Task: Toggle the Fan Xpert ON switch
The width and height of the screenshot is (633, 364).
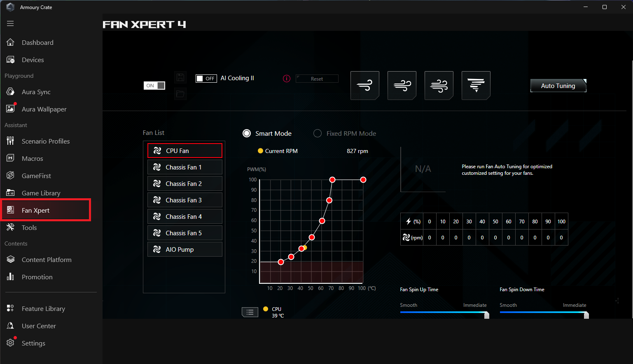Action: [154, 86]
